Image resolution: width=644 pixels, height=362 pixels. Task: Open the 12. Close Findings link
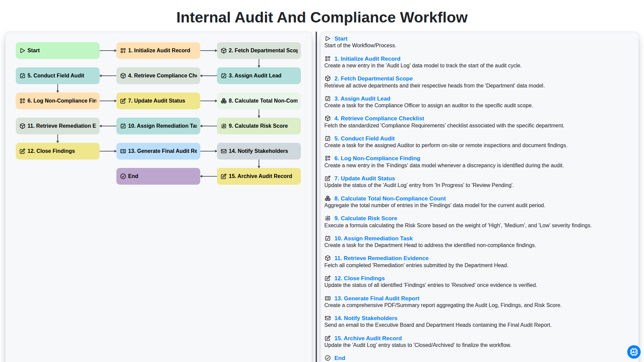coord(360,278)
